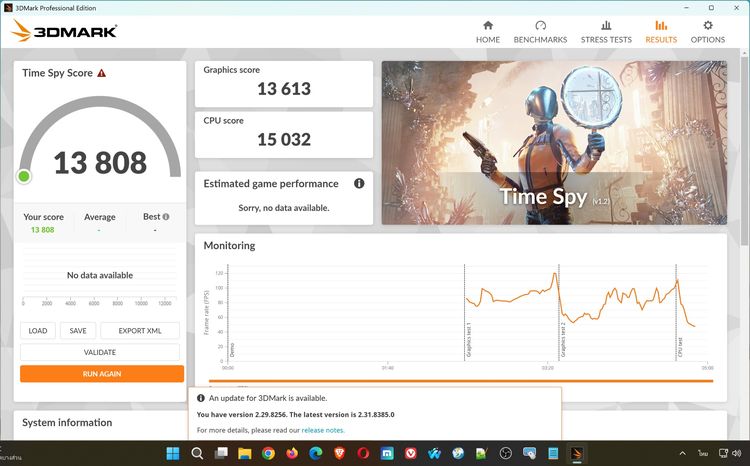Click the Time Spy score warning icon
Screen dimensions: 750x466
102,73
